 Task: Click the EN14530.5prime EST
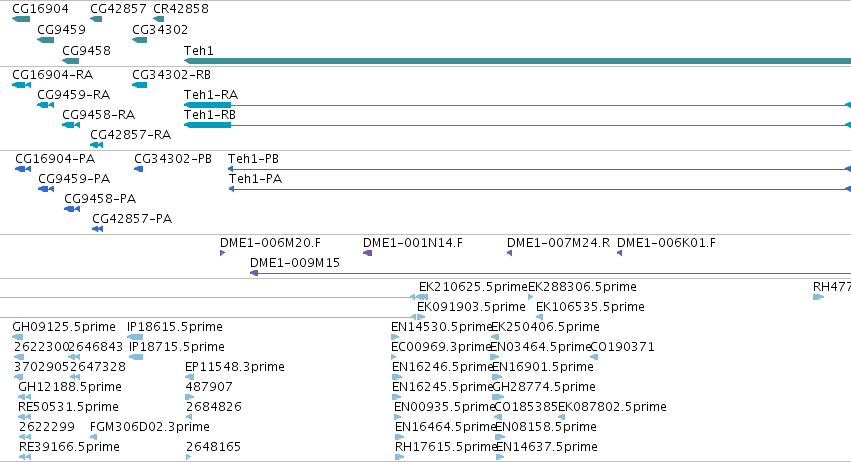(396, 337)
